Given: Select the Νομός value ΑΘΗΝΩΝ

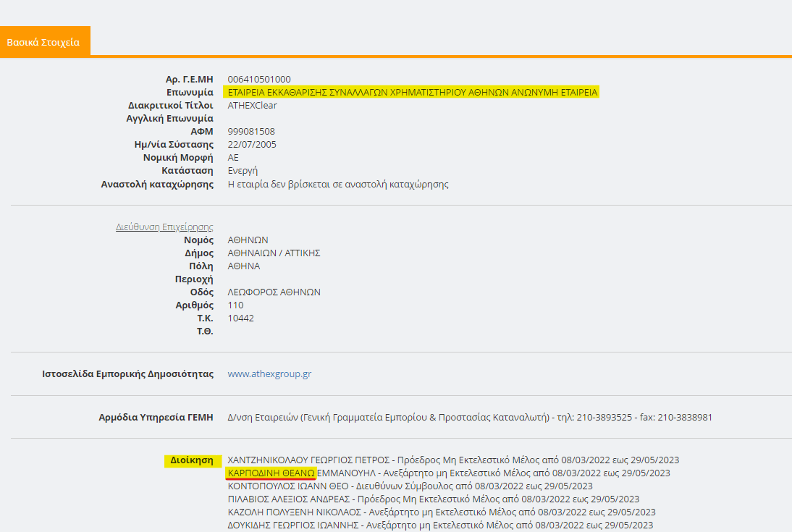Looking at the screenshot, I should 248,240.
